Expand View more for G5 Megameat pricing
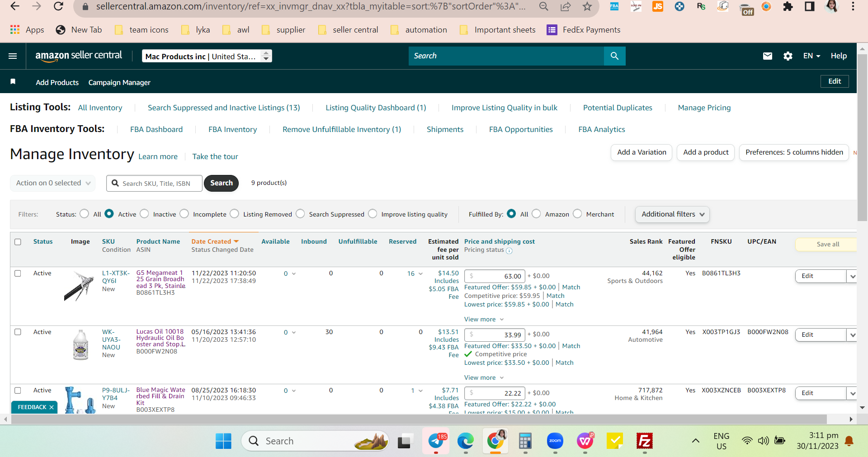 click(x=484, y=319)
